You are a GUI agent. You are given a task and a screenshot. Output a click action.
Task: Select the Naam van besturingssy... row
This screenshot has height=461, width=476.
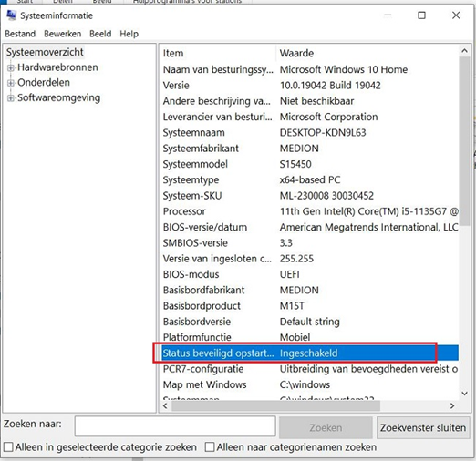(309, 69)
